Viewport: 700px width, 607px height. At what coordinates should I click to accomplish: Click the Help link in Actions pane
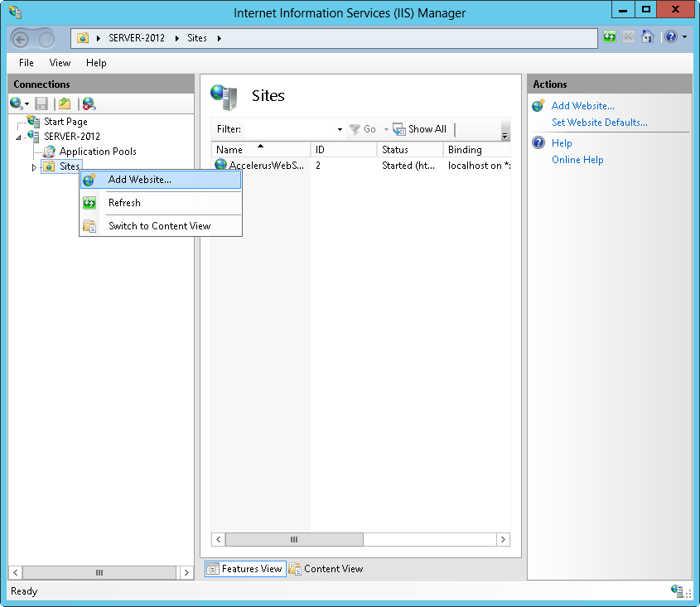562,143
